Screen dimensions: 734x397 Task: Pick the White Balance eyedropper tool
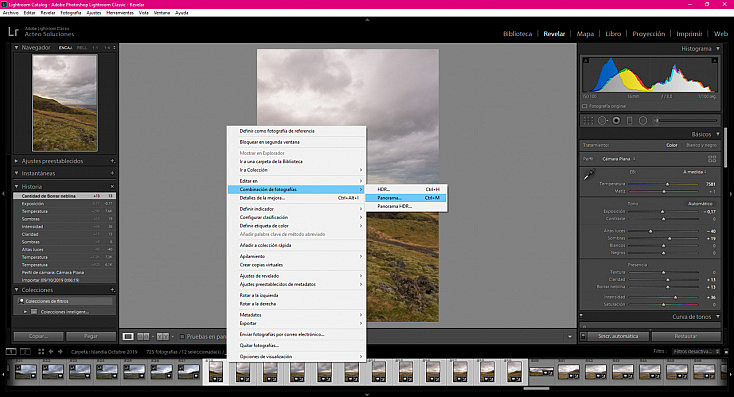pos(589,175)
